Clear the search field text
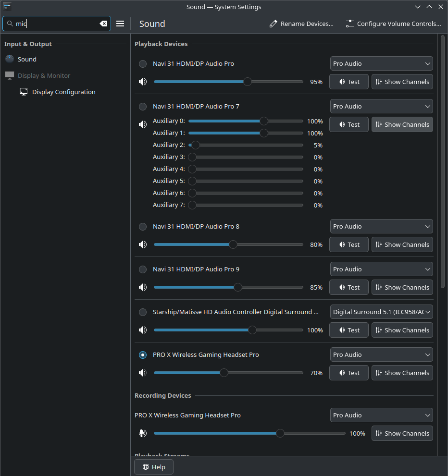This screenshot has width=448, height=476. (103, 24)
